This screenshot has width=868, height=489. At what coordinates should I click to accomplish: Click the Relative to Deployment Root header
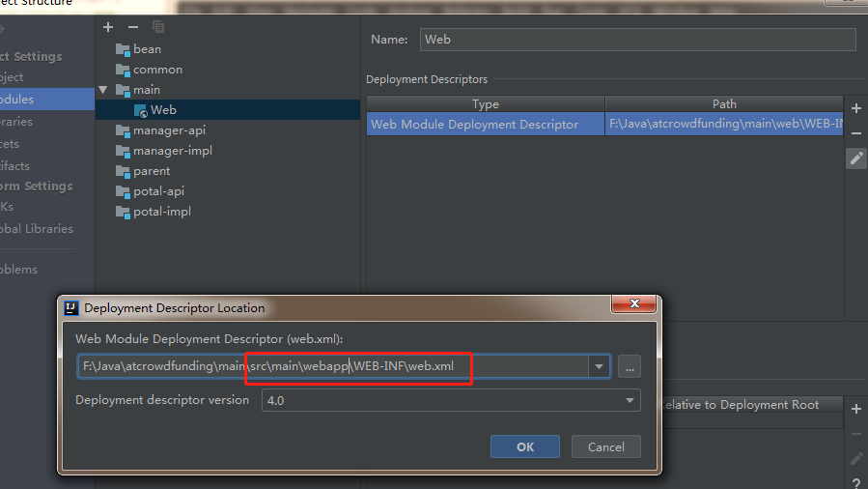tap(741, 405)
